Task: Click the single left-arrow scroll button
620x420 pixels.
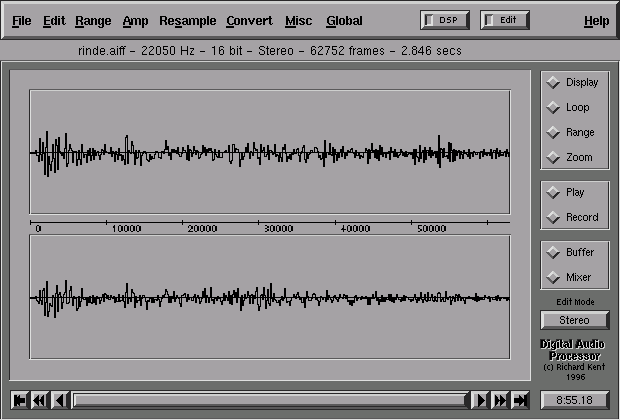Action: click(x=60, y=400)
